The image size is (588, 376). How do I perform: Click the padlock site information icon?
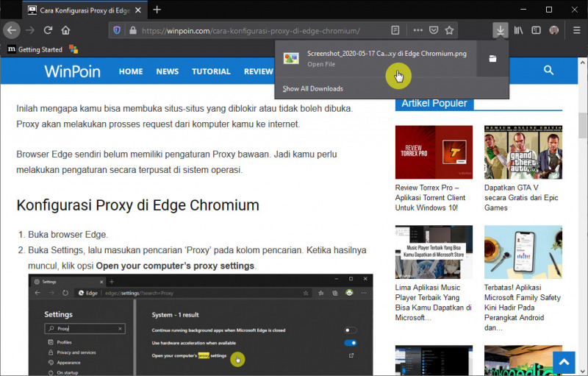(x=133, y=30)
